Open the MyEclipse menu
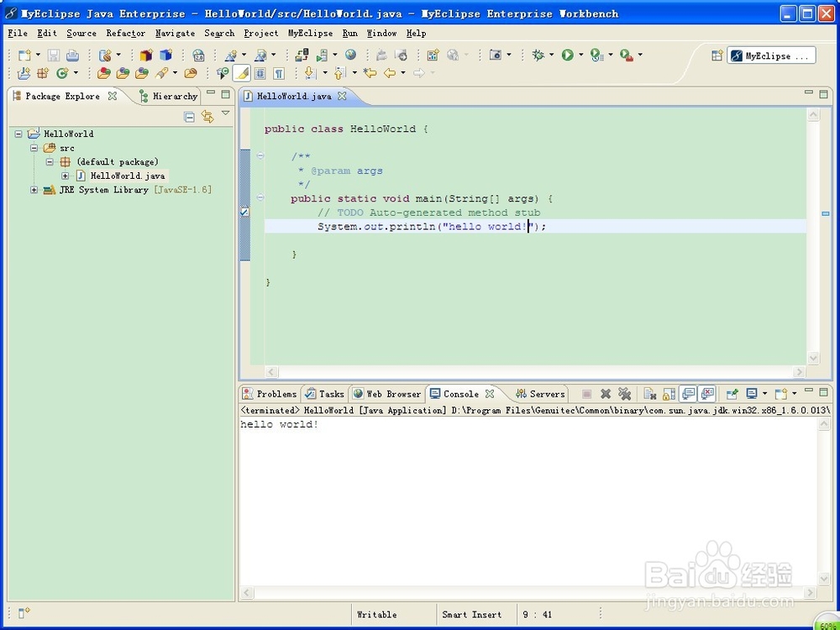 tap(310, 34)
